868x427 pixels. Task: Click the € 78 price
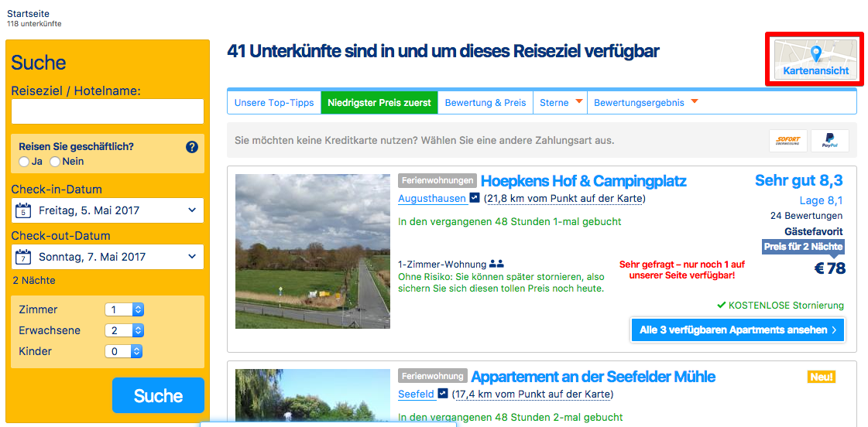pos(830,268)
